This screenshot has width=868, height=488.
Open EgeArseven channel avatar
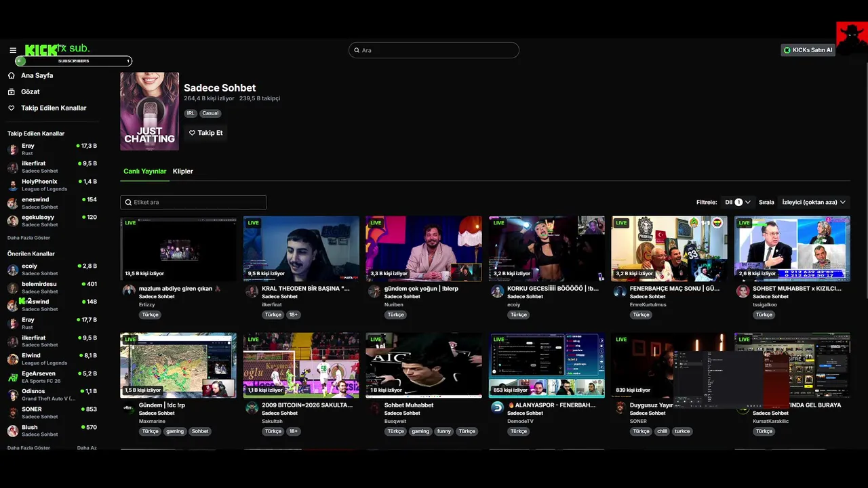[13, 377]
